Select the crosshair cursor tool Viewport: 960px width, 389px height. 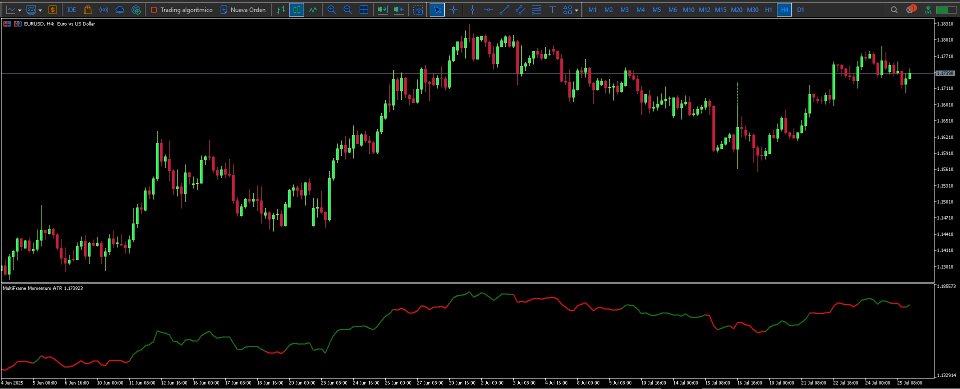pos(453,10)
